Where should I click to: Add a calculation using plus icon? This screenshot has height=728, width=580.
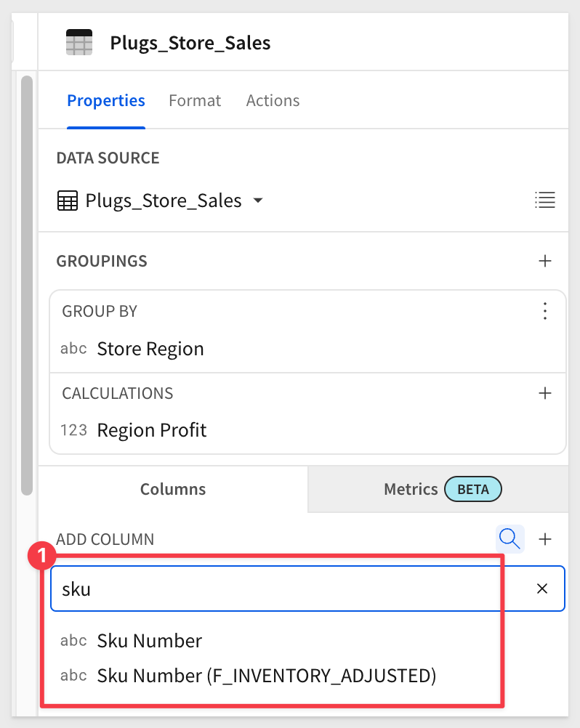(x=544, y=393)
